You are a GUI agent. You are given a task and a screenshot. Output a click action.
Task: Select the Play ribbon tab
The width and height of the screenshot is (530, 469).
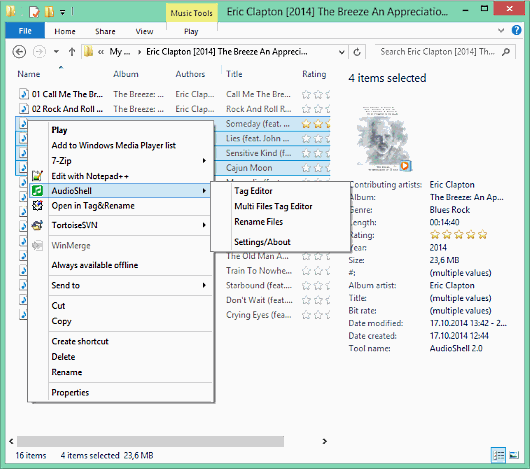click(x=191, y=31)
